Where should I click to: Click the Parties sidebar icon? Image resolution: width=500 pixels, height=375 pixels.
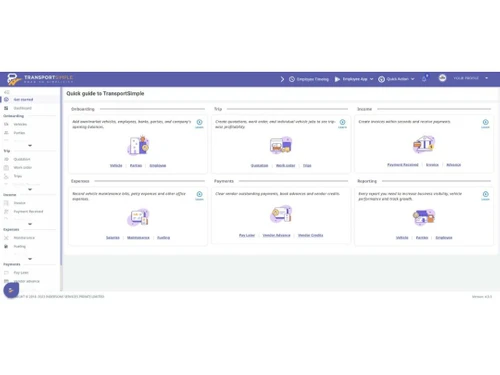[x=6, y=133]
